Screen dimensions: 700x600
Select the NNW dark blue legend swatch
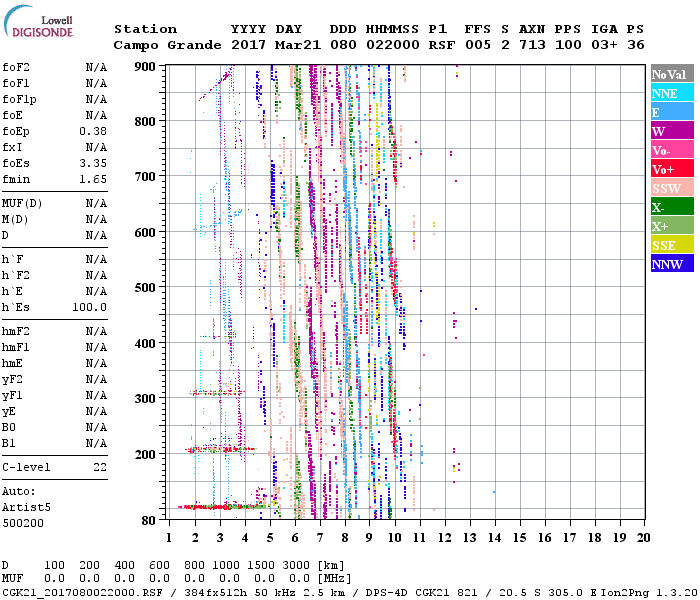coord(672,263)
